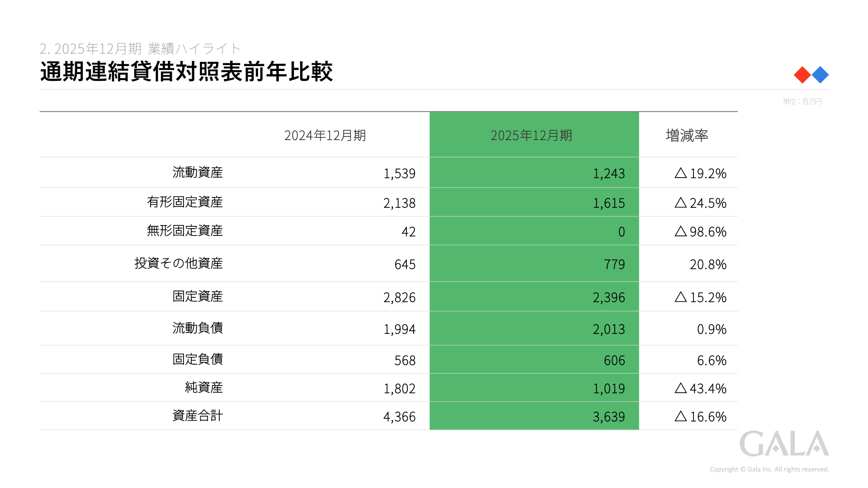Select the 流動負債 row label
Screen dimensions: 868x488
coord(198,328)
